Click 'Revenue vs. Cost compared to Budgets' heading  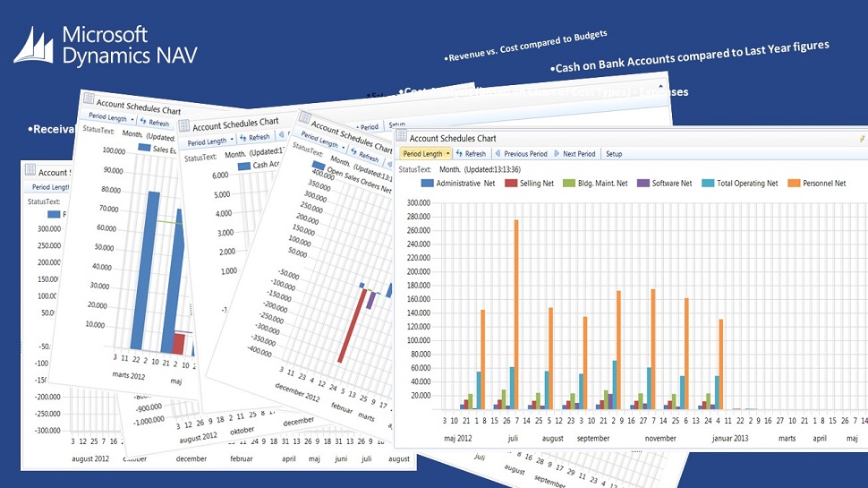525,46
